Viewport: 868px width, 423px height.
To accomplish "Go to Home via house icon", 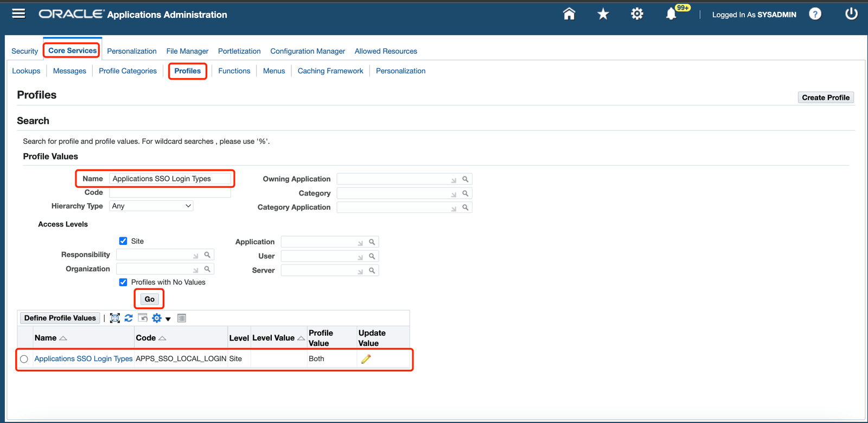I will click(x=569, y=14).
